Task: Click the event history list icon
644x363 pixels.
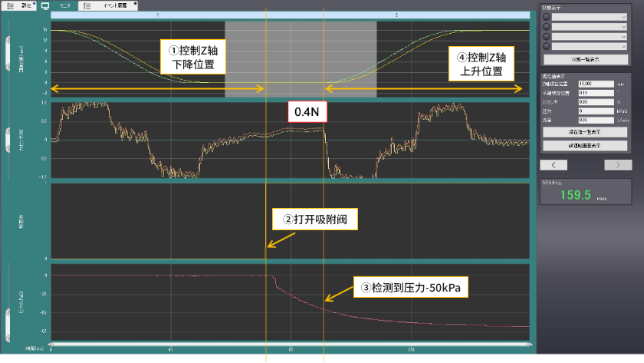Action: [87, 5]
